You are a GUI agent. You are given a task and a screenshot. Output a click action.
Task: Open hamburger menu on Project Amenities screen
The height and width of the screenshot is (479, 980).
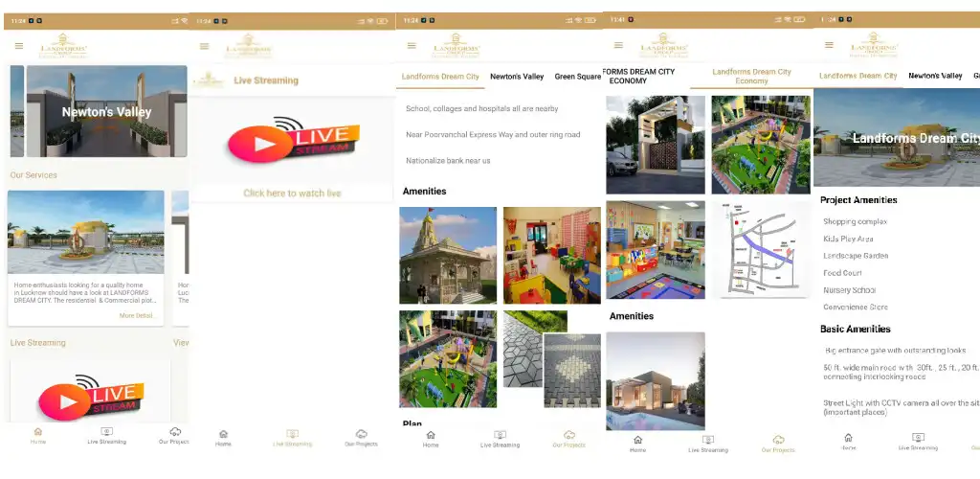829,44
